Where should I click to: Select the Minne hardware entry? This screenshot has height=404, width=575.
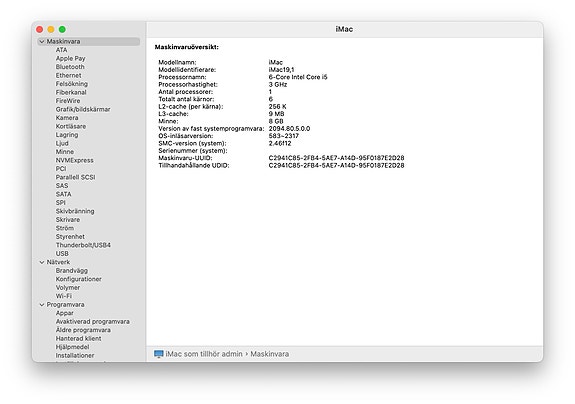pos(65,152)
